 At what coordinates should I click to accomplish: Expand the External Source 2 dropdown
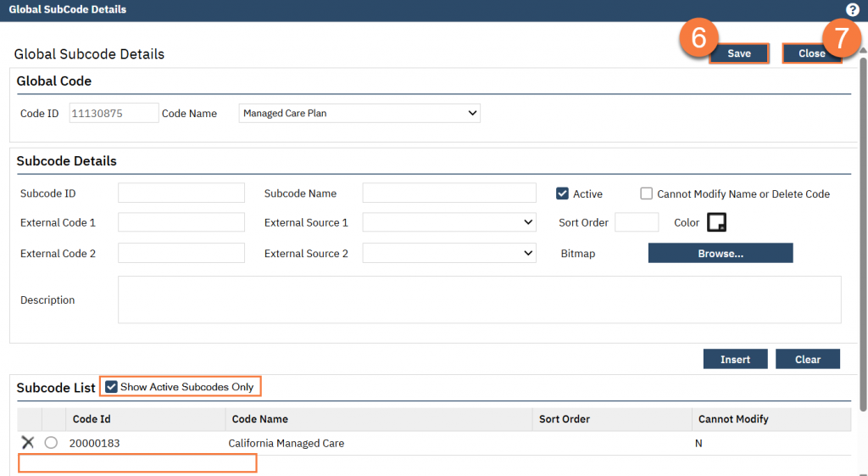pyautogui.click(x=449, y=253)
